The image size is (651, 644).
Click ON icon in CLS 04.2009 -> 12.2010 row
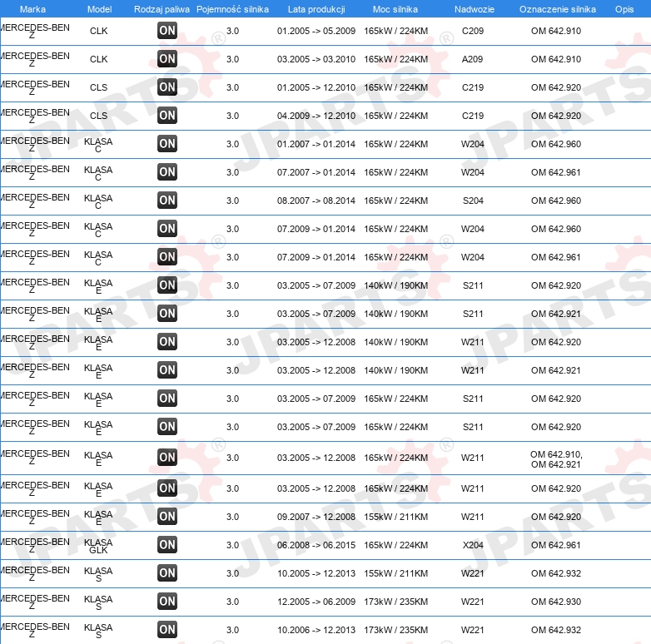[x=167, y=116]
